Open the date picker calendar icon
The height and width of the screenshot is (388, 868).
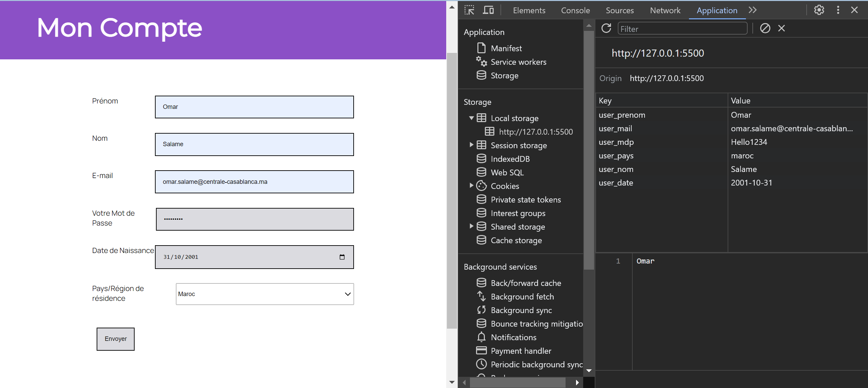[x=342, y=257]
